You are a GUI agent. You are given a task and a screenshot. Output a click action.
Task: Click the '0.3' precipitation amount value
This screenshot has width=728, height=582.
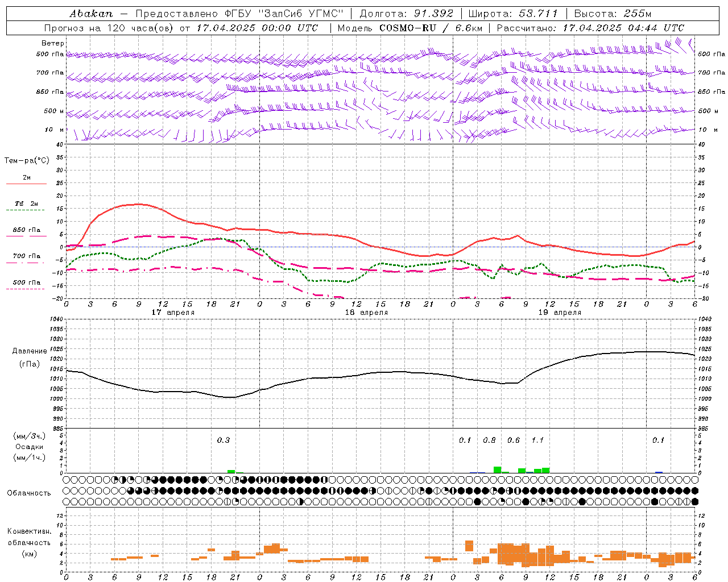coord(224,440)
